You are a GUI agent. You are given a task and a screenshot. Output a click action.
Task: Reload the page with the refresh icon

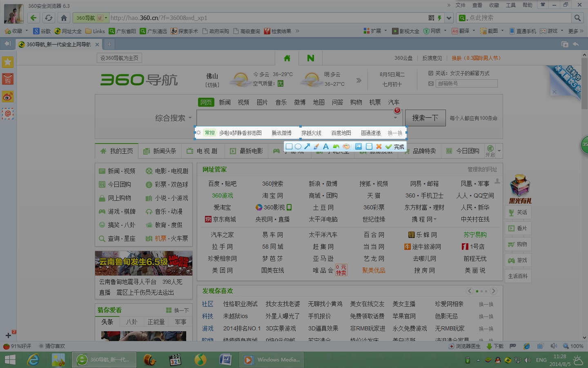coord(49,18)
